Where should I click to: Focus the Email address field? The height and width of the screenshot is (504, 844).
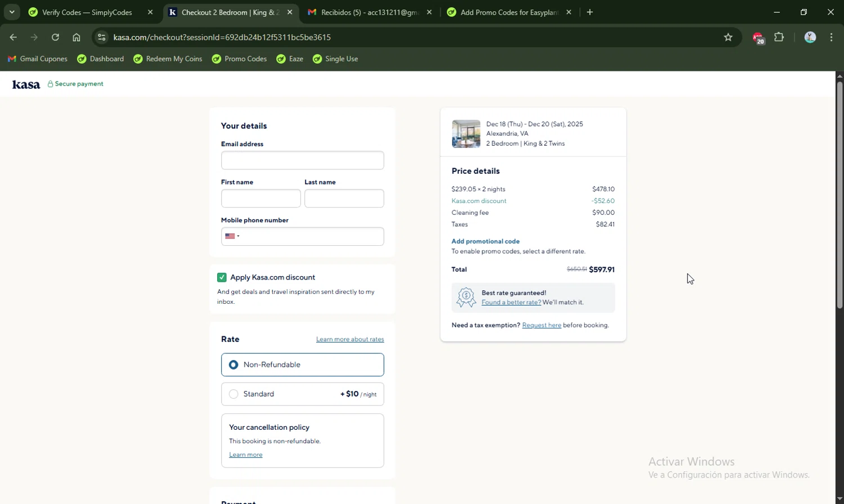click(303, 160)
